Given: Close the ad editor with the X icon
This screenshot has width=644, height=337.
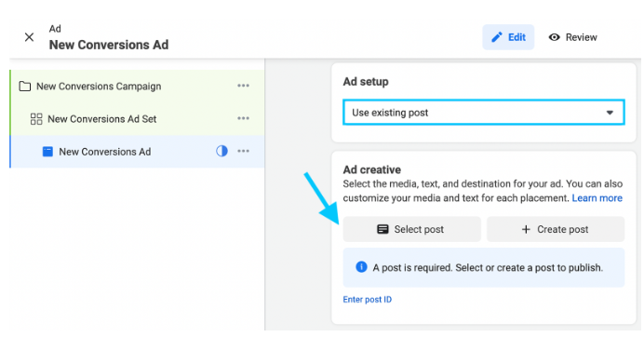Looking at the screenshot, I should pos(29,37).
